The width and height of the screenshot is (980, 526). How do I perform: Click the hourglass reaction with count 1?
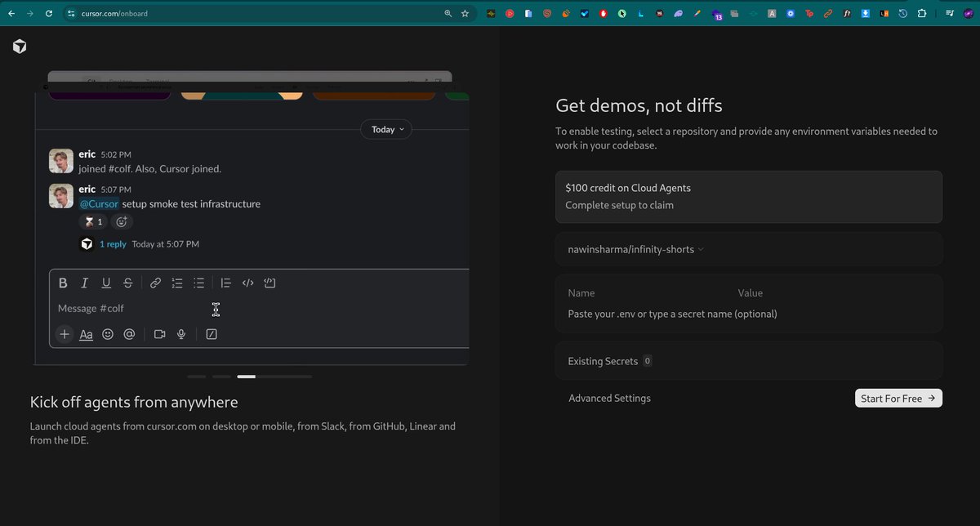coord(92,221)
